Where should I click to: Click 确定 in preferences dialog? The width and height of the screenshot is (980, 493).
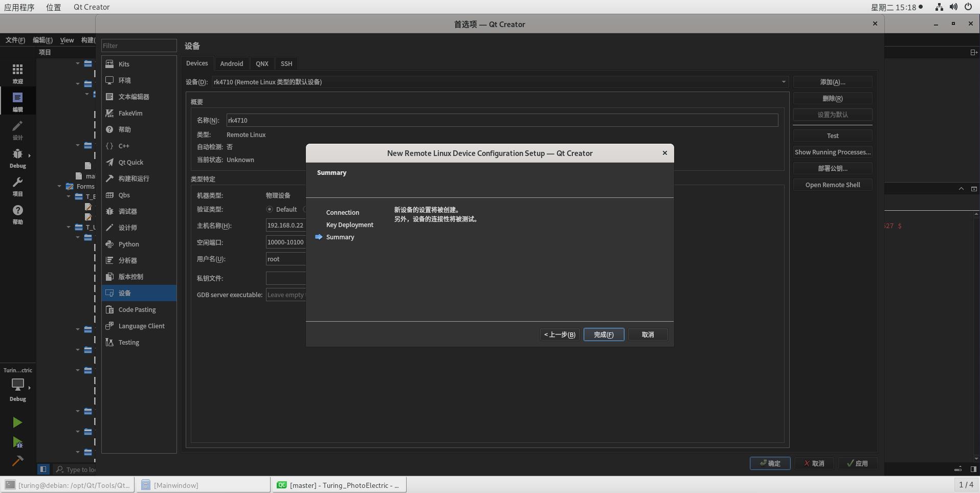tap(770, 463)
